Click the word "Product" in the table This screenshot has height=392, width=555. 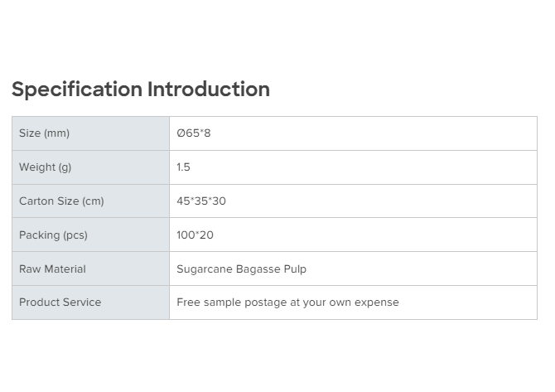(x=39, y=302)
